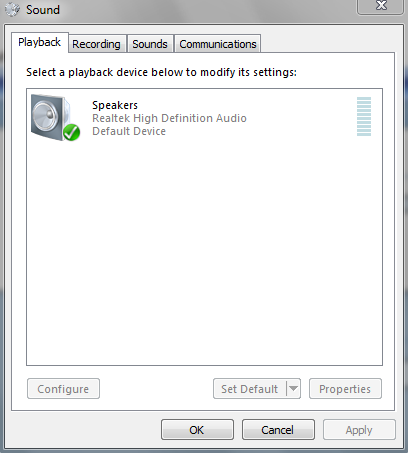The width and height of the screenshot is (408, 453).
Task: Close the Sound dialog window
Action: 381,7
